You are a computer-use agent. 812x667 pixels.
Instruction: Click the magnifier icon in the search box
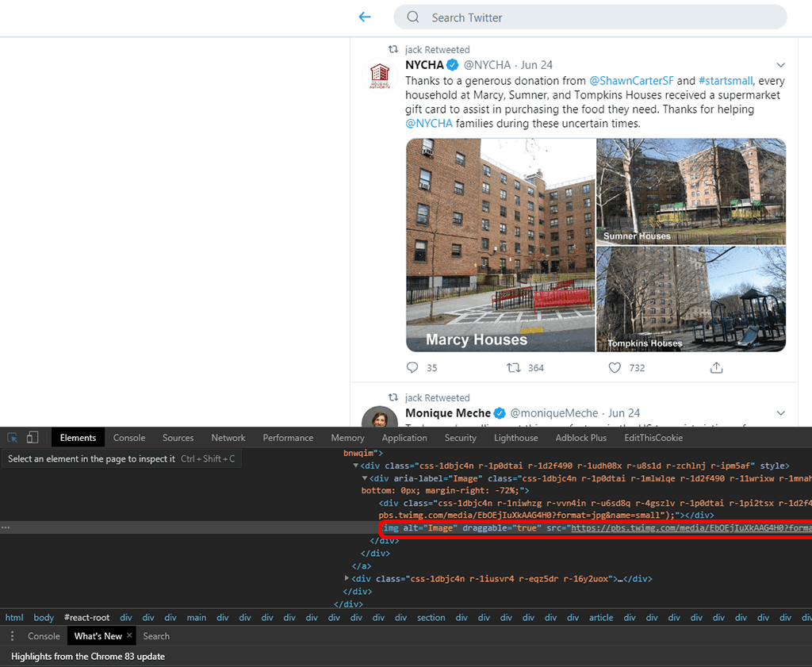click(412, 17)
